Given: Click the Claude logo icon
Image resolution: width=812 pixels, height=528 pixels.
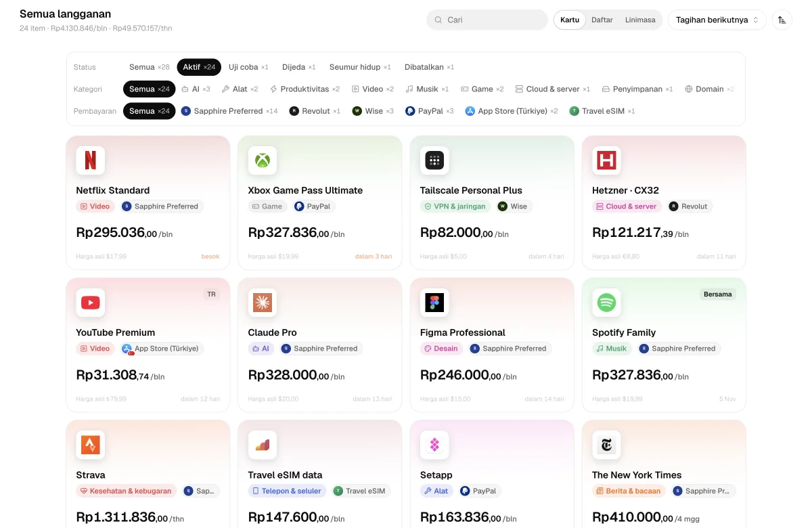Looking at the screenshot, I should coord(263,303).
